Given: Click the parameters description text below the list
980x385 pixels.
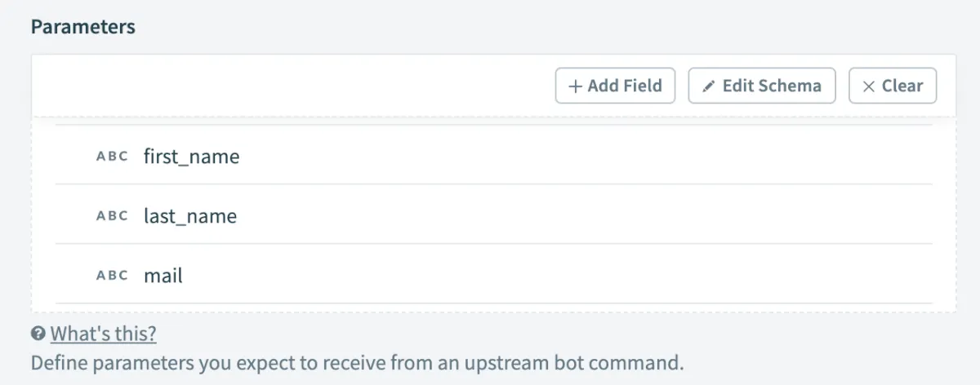Looking at the screenshot, I should pos(356,361).
